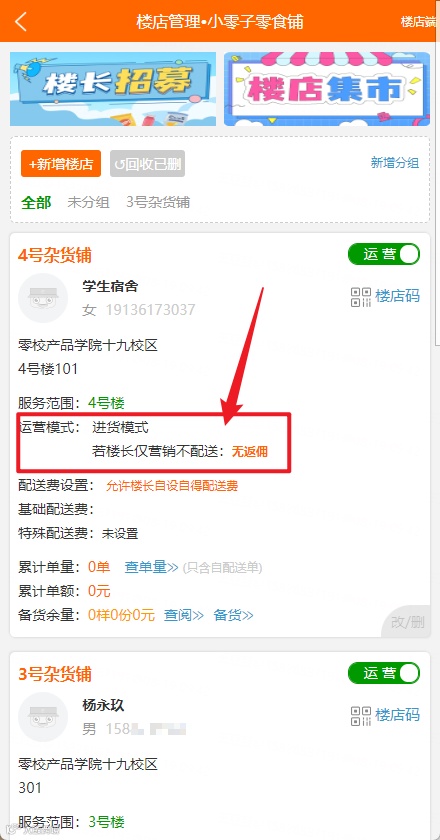Click the 学生宿舍 avatar image
The width and height of the screenshot is (440, 840).
43,298
